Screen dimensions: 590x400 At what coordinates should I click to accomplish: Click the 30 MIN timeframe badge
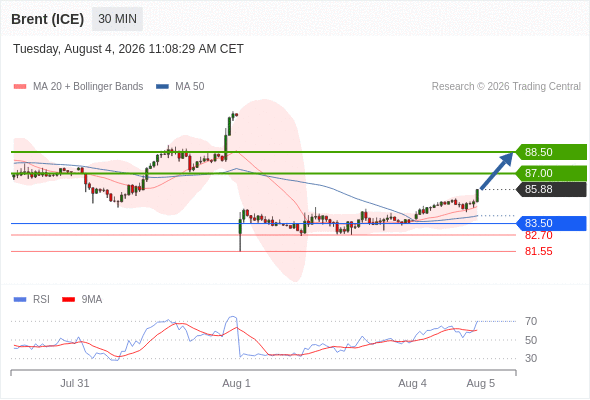coord(117,19)
